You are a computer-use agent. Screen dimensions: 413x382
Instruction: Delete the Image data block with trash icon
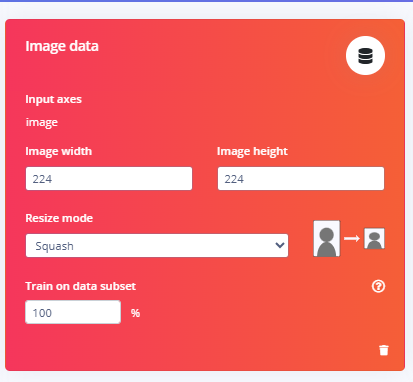click(384, 350)
